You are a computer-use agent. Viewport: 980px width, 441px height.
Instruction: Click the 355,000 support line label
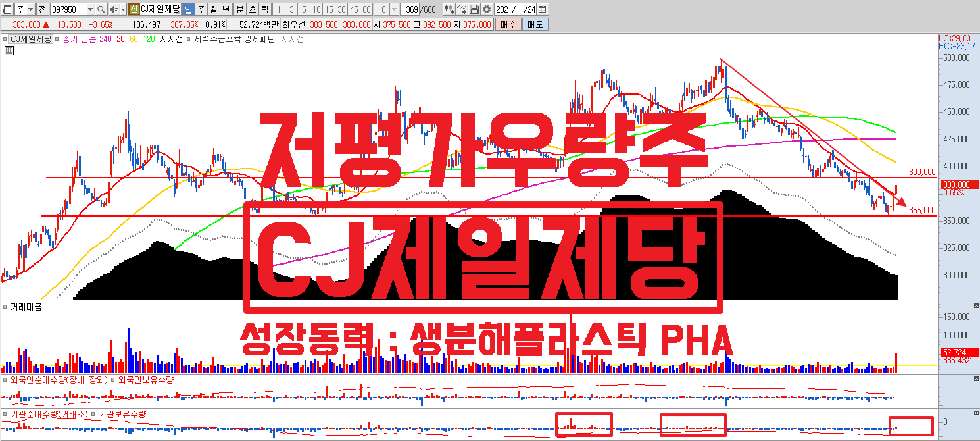(x=922, y=210)
